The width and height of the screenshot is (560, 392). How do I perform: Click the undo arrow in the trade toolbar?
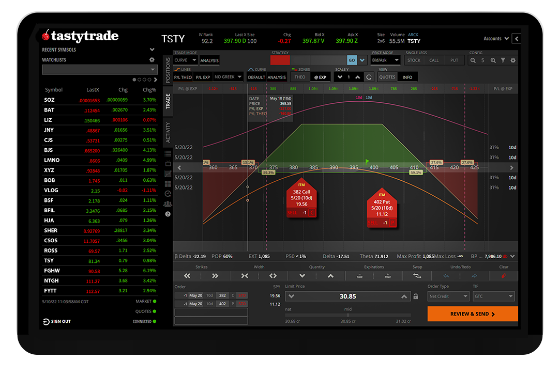pyautogui.click(x=447, y=275)
